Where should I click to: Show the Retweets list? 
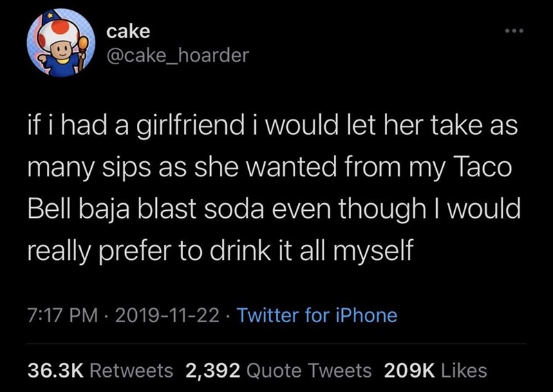132,371
